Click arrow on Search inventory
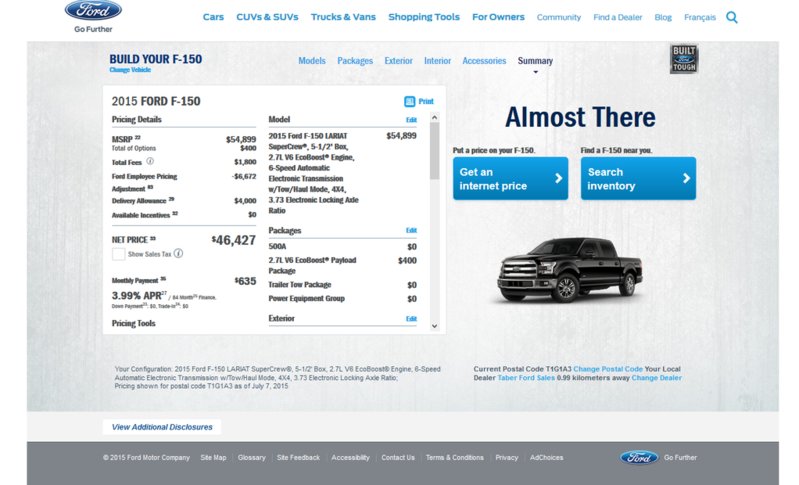799x485 pixels. (686, 178)
